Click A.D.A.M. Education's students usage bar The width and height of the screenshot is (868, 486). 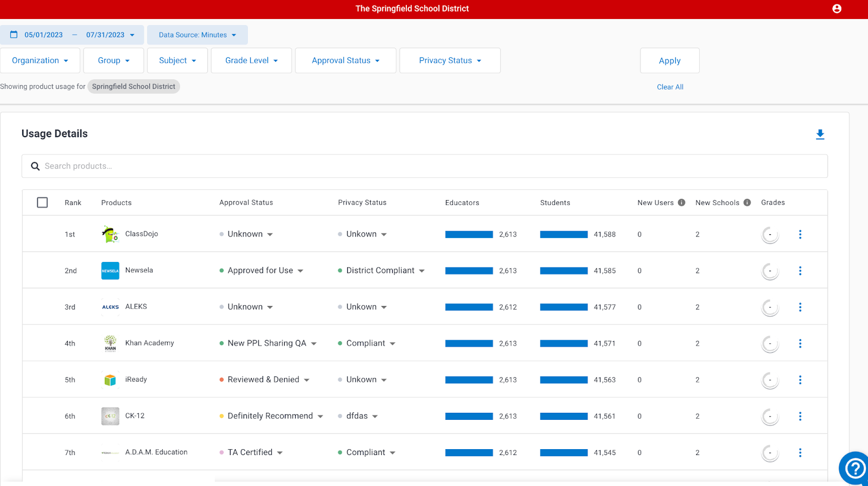tap(564, 452)
